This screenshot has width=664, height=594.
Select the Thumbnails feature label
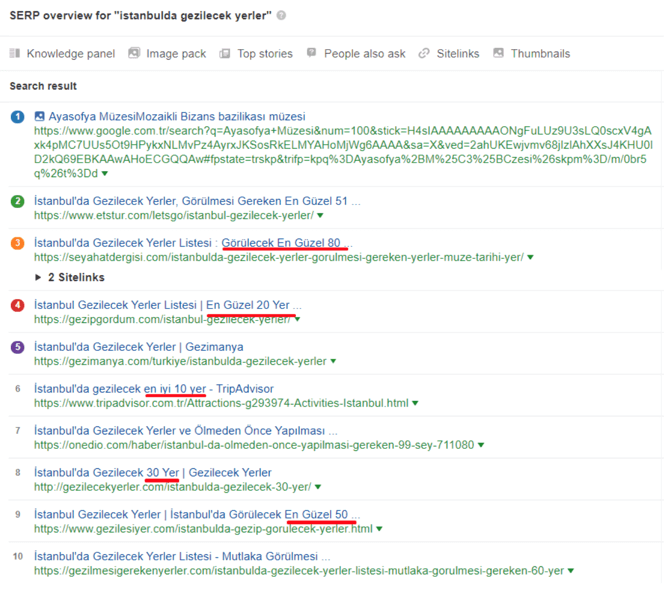pos(540,54)
